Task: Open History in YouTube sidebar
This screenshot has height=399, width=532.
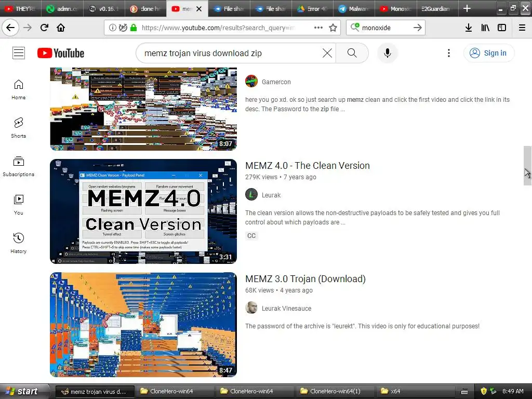Action: point(19,243)
